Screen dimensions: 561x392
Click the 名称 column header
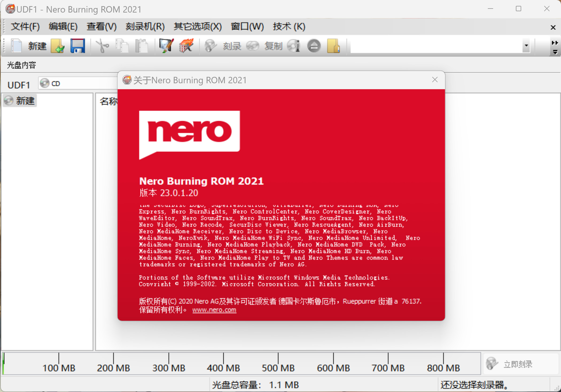[108, 101]
